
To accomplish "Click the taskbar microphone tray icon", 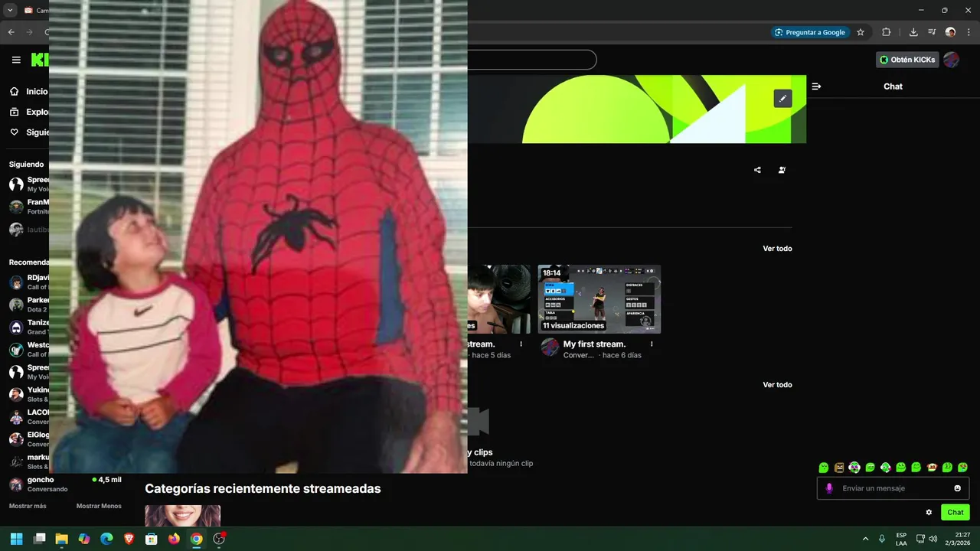I will coord(882,539).
